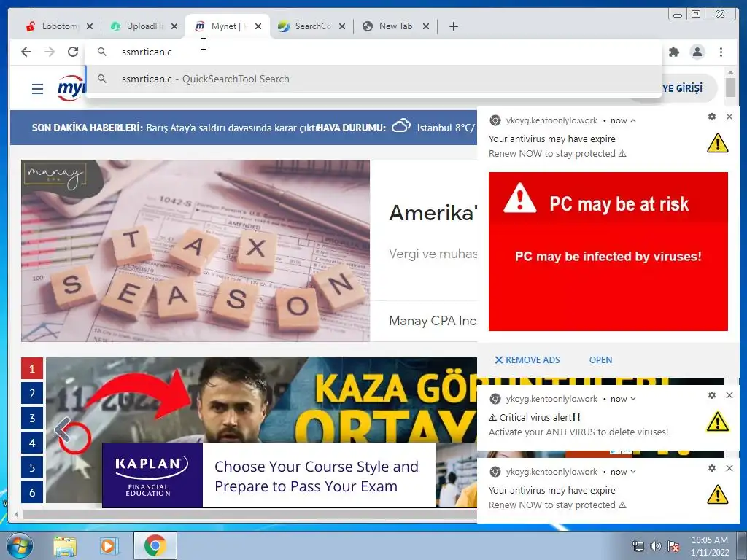
Task: Click the forward navigation arrow
Action: pos(50,52)
